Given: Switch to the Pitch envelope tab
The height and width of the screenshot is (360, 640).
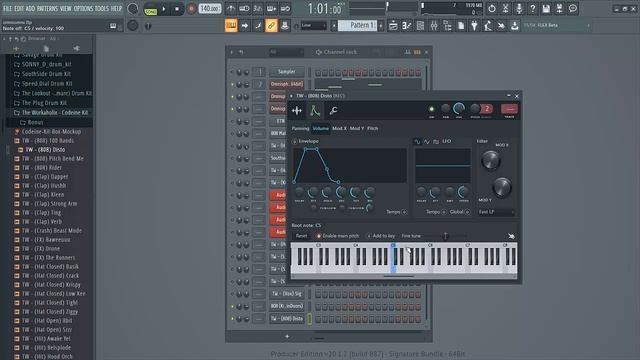Looking at the screenshot, I should point(373,129).
